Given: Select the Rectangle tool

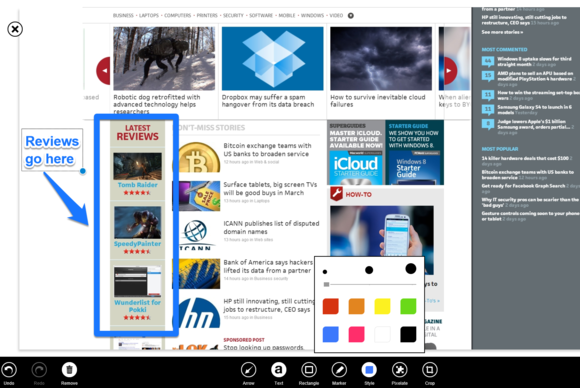Looking at the screenshot, I should (309, 370).
